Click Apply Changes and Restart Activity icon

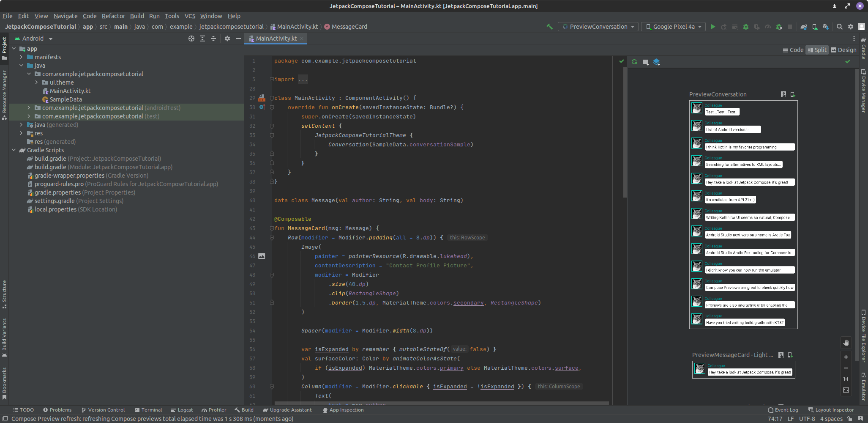pyautogui.click(x=724, y=27)
